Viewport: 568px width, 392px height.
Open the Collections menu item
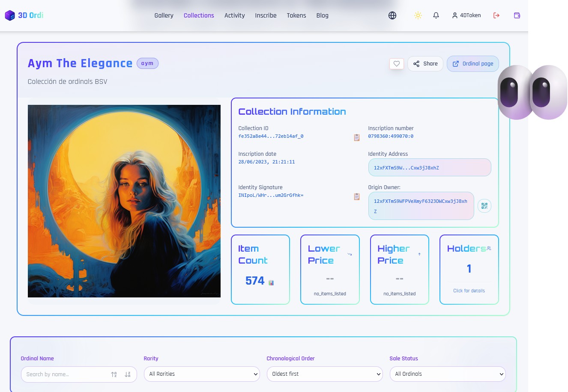point(199,15)
